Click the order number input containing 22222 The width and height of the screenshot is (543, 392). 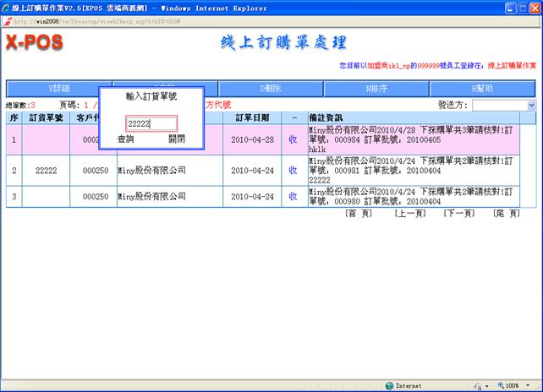[151, 123]
